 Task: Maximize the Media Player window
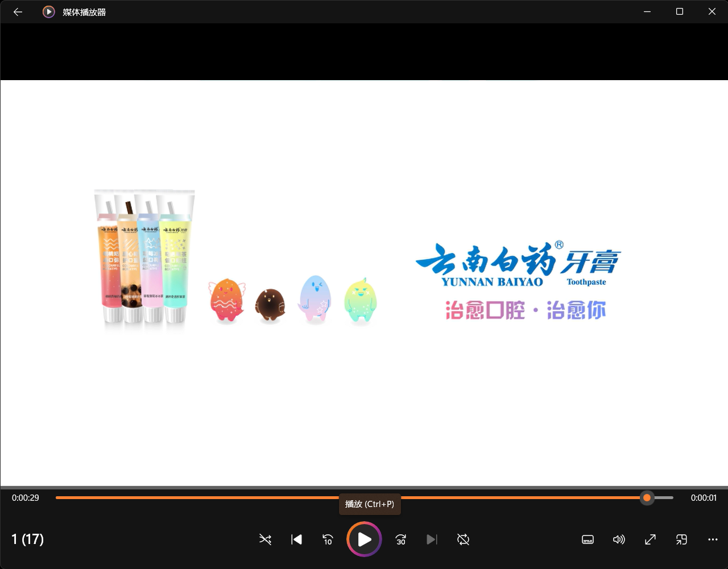pyautogui.click(x=679, y=11)
